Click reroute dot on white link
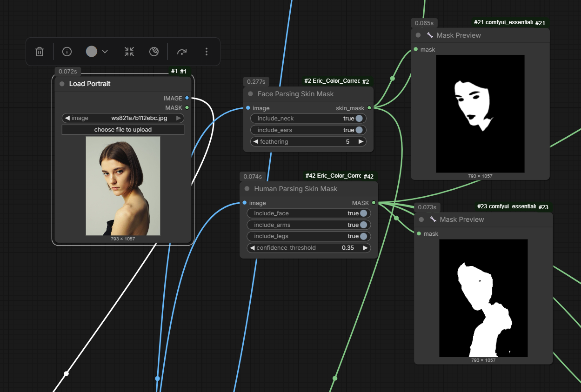Screen dimensions: 581x392 click(66, 373)
